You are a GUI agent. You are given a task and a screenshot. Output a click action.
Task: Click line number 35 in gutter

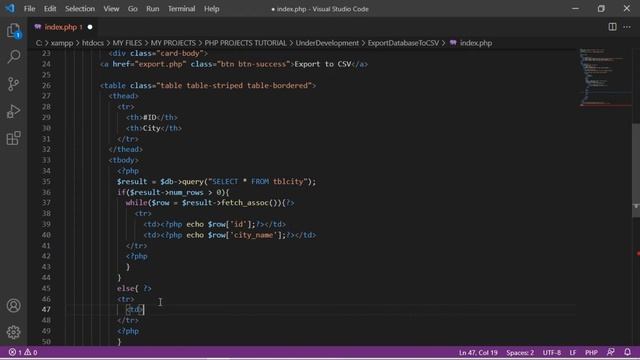click(x=46, y=181)
